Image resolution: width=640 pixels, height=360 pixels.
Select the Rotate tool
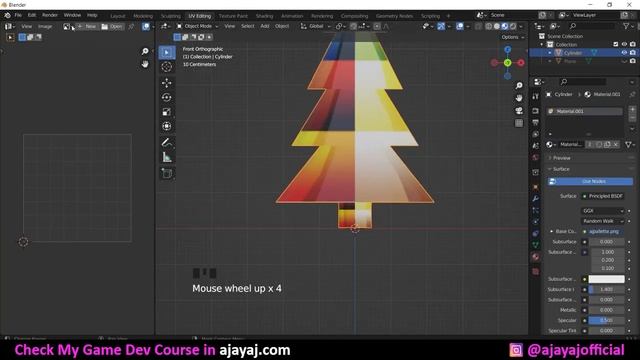coord(167,98)
